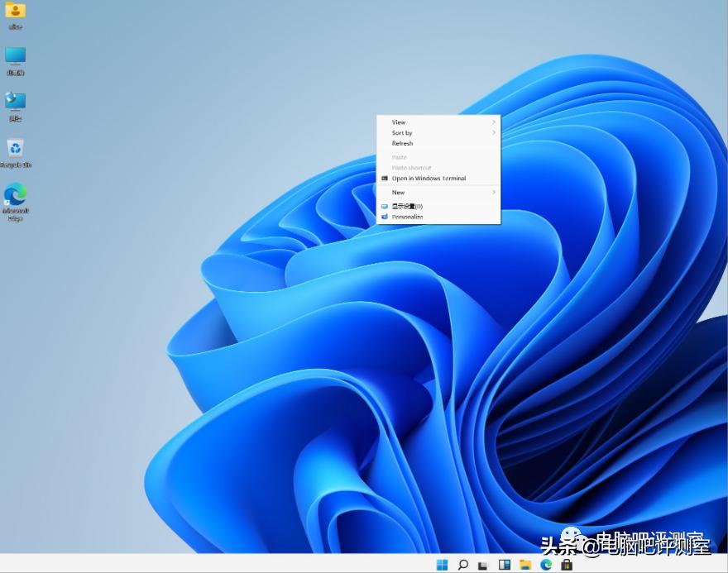Viewport: 728px width, 573px height.
Task: Open File Explorer from the taskbar
Action: [526, 564]
